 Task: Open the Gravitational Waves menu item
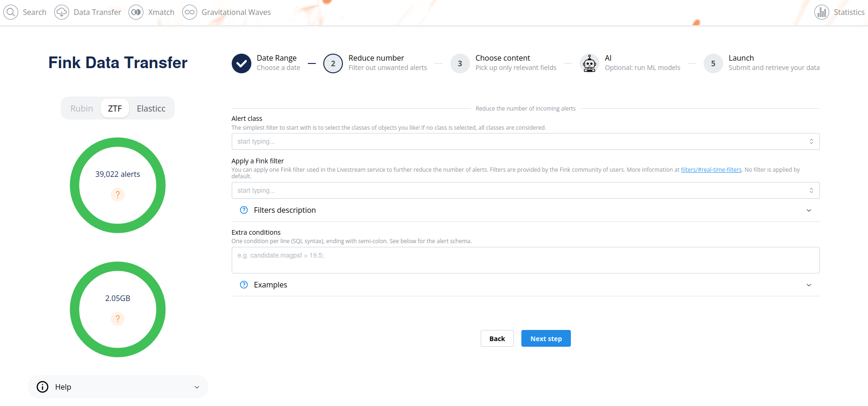click(x=236, y=12)
